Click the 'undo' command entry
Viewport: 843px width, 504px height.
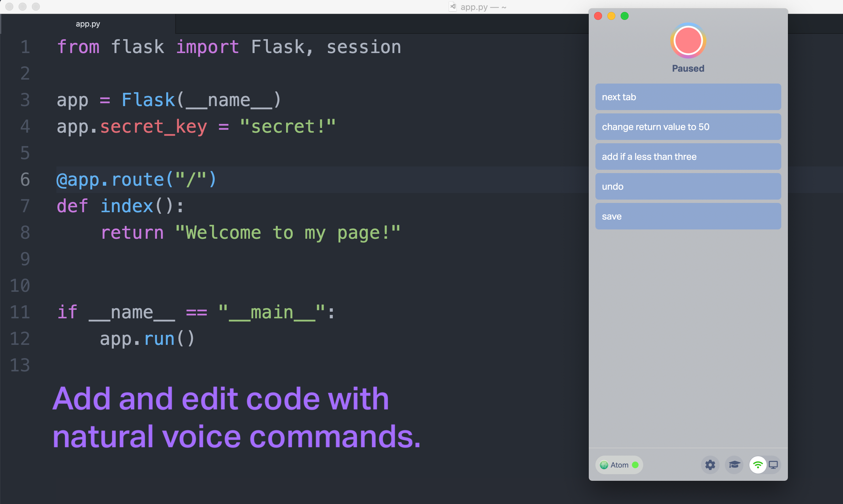(x=688, y=186)
